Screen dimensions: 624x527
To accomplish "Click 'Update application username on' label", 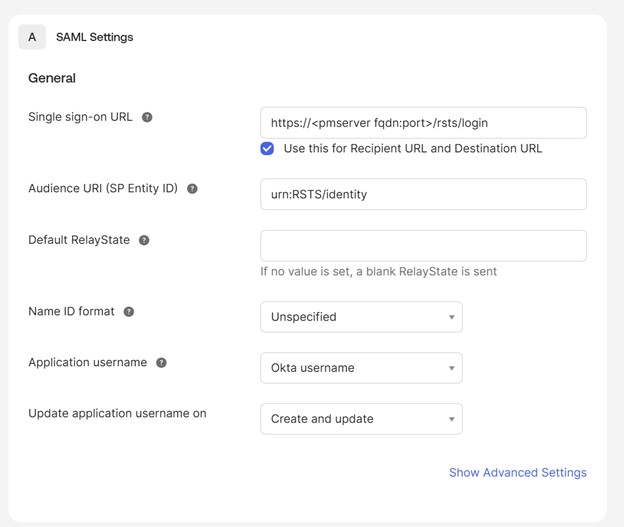I will pyautogui.click(x=117, y=413).
